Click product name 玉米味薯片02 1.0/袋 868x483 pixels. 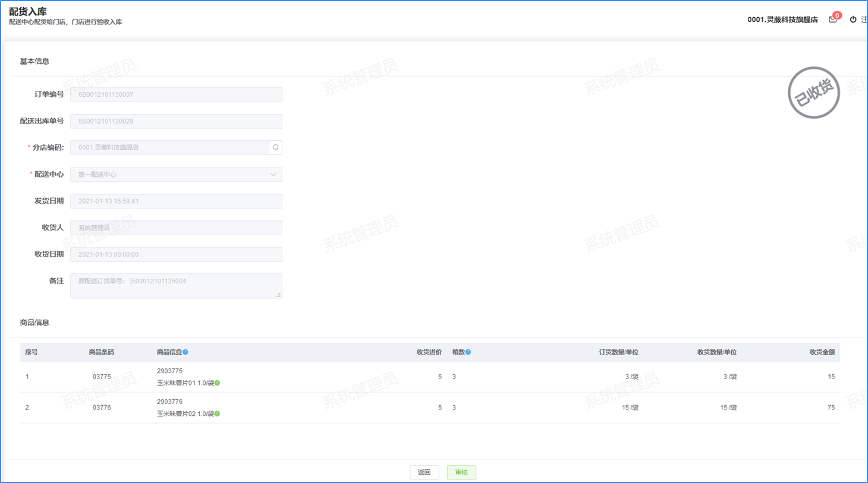coord(185,414)
